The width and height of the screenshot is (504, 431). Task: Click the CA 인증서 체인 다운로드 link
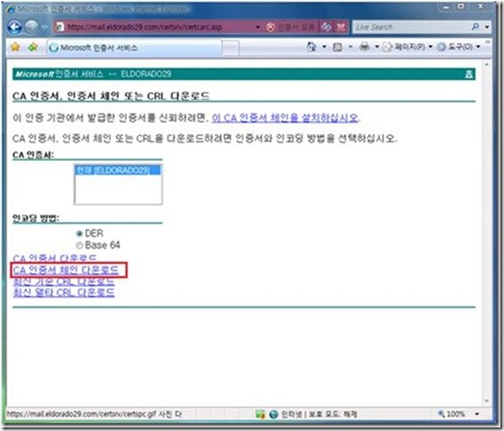[66, 270]
